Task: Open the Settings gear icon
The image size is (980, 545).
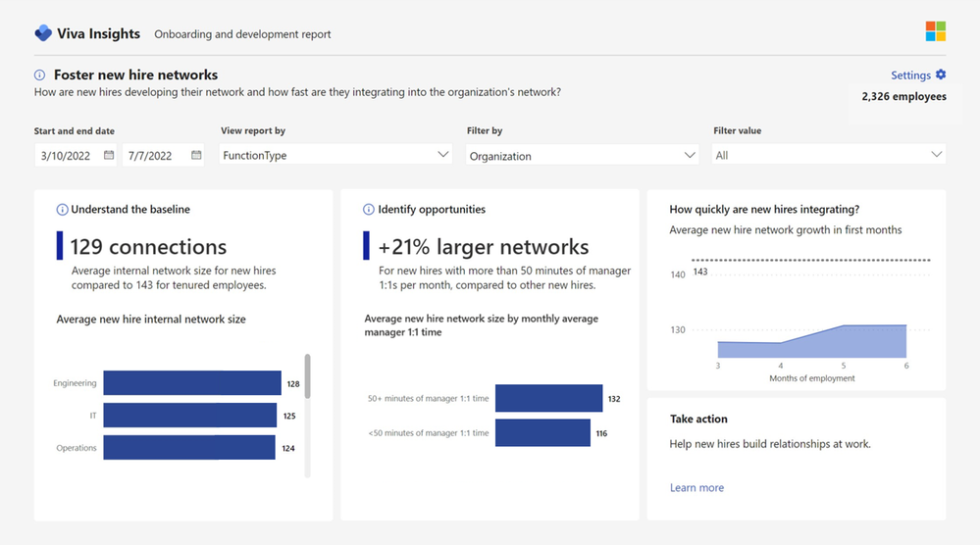Action: point(941,74)
